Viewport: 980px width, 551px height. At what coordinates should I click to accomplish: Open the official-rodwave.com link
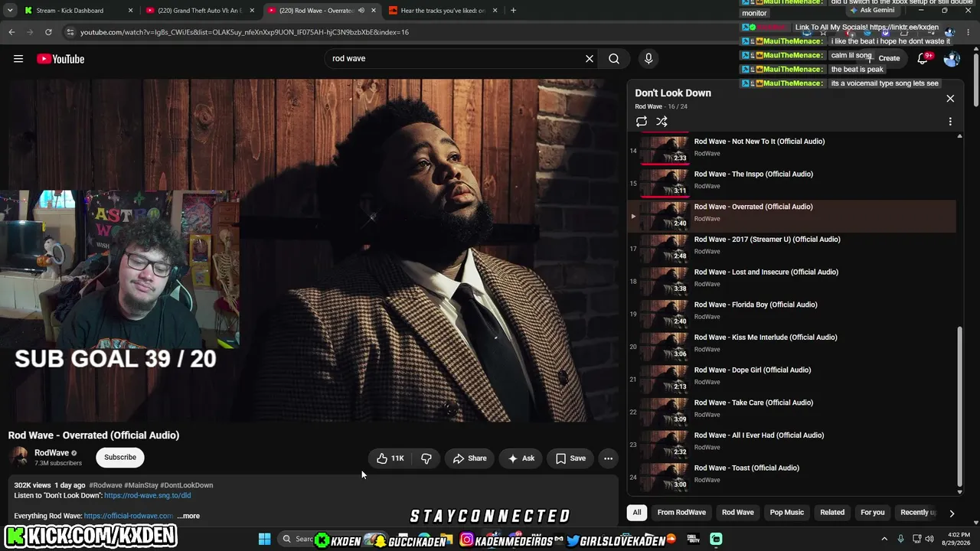pos(128,516)
